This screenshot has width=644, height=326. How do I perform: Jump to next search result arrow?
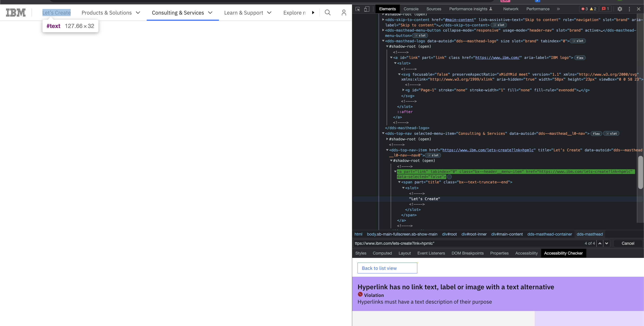pyautogui.click(x=606, y=243)
